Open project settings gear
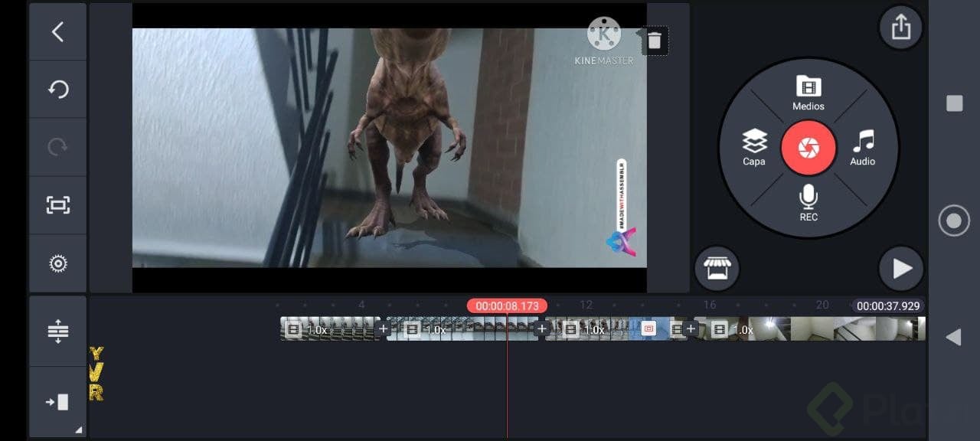The height and width of the screenshot is (441, 980). 57,263
